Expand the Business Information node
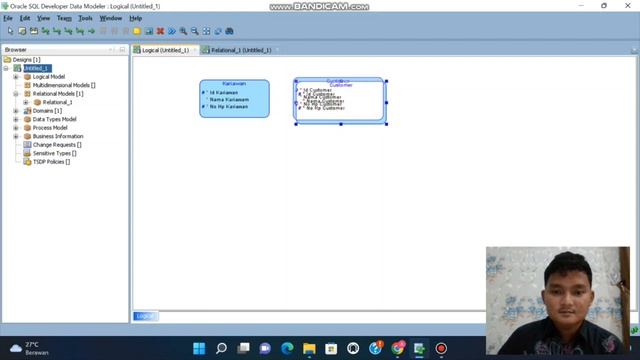Screen dimensions: 640x360 point(16,136)
